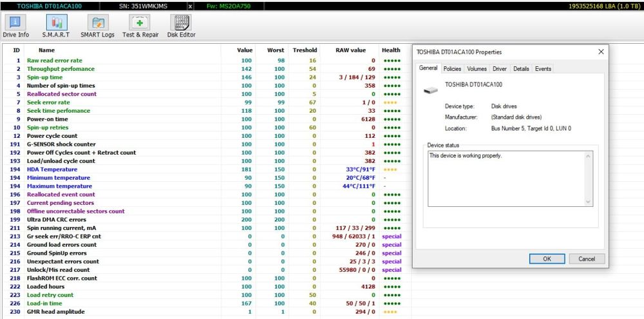This screenshot has height=319, width=644.
Task: Click the disk drive icon in Properties dialog
Action: click(430, 89)
